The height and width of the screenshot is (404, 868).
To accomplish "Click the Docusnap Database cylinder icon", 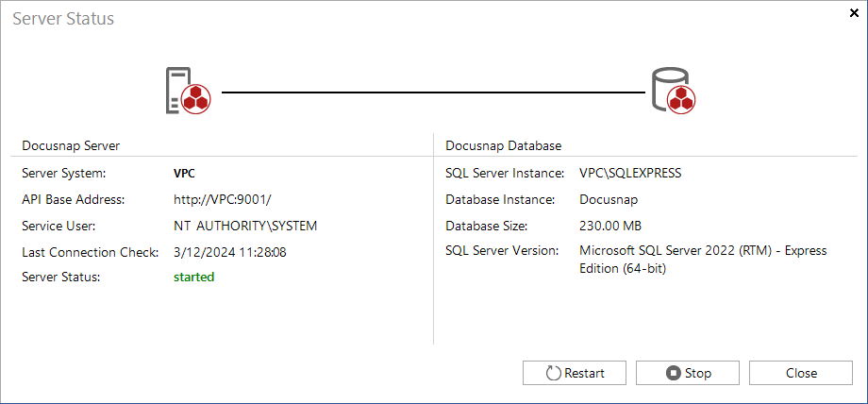I will [673, 90].
